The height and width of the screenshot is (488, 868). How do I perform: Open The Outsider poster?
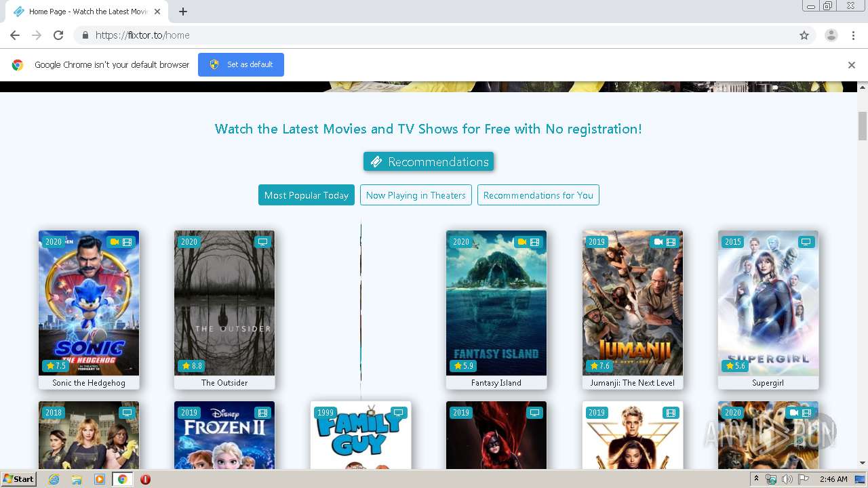tap(224, 303)
